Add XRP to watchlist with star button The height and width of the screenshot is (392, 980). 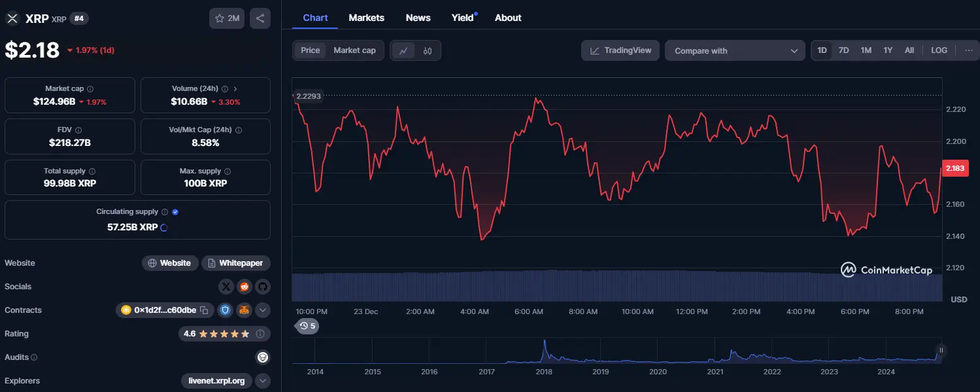pos(227,18)
